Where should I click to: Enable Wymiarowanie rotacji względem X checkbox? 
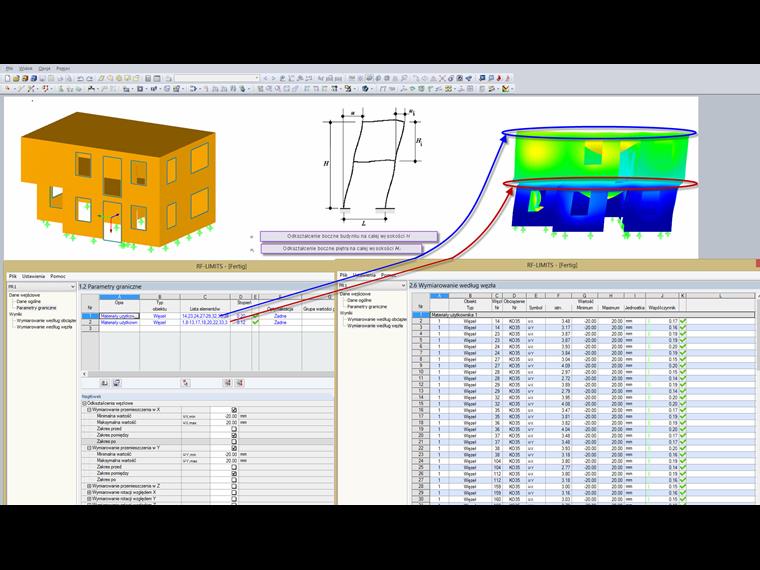[234, 492]
